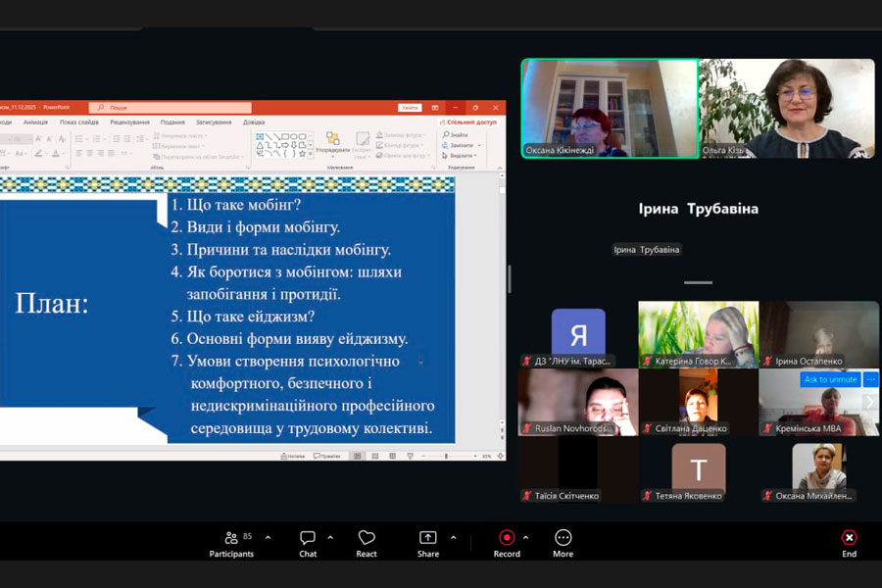The height and width of the screenshot is (588, 882).
Task: Open the Довідка ribbon tab
Action: [254, 122]
